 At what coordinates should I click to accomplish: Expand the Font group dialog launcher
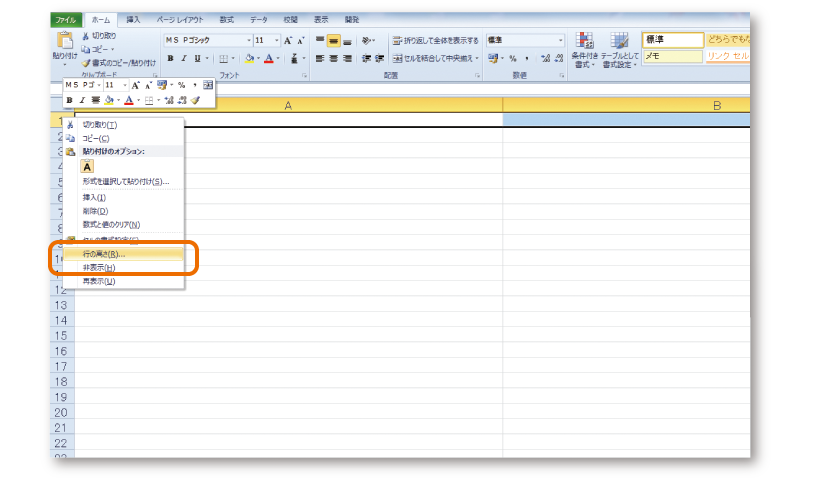tap(304, 76)
